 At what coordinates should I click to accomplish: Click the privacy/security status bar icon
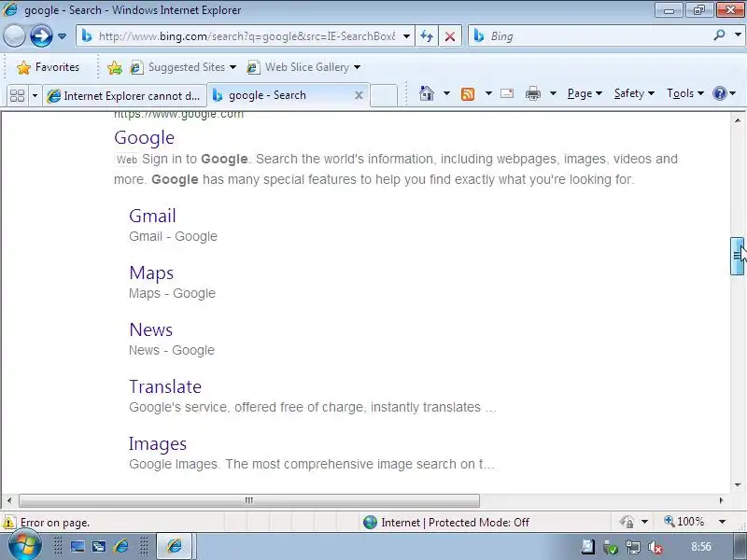[627, 522]
